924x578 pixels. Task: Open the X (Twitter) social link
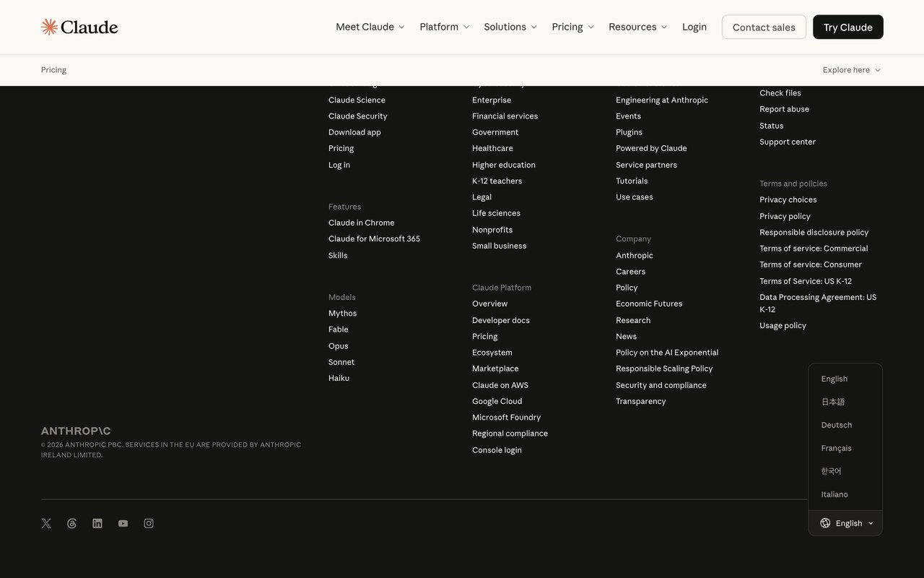point(46,523)
